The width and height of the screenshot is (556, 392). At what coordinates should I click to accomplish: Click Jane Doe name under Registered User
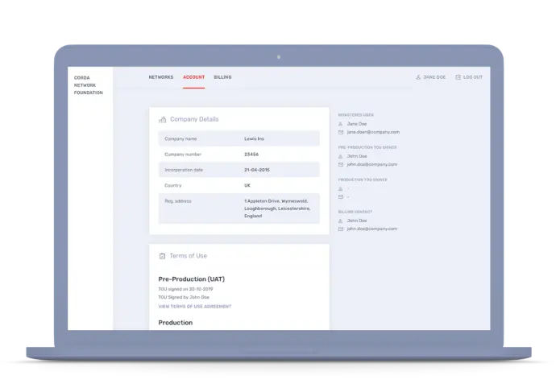(x=357, y=124)
